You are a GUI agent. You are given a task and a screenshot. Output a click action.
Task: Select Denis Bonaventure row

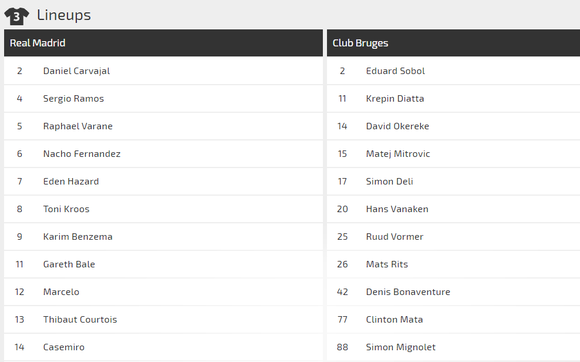point(453,292)
